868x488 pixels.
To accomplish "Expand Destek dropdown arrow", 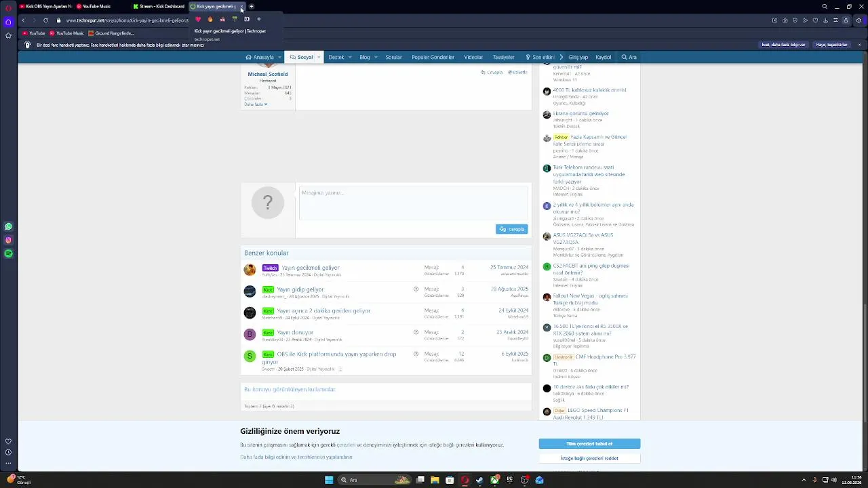I will (350, 58).
